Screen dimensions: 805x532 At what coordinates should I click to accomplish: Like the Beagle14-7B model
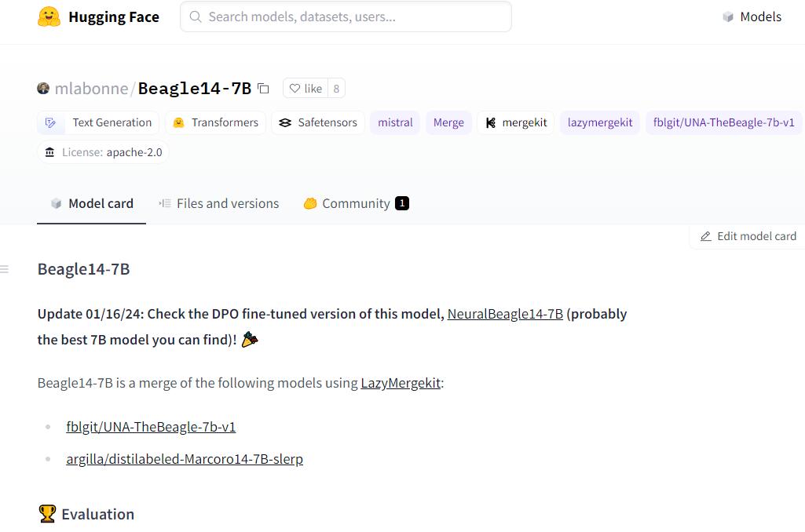[306, 88]
